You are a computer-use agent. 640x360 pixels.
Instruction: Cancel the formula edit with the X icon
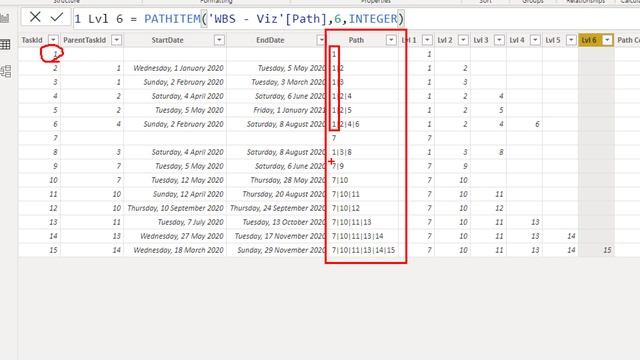(x=35, y=17)
